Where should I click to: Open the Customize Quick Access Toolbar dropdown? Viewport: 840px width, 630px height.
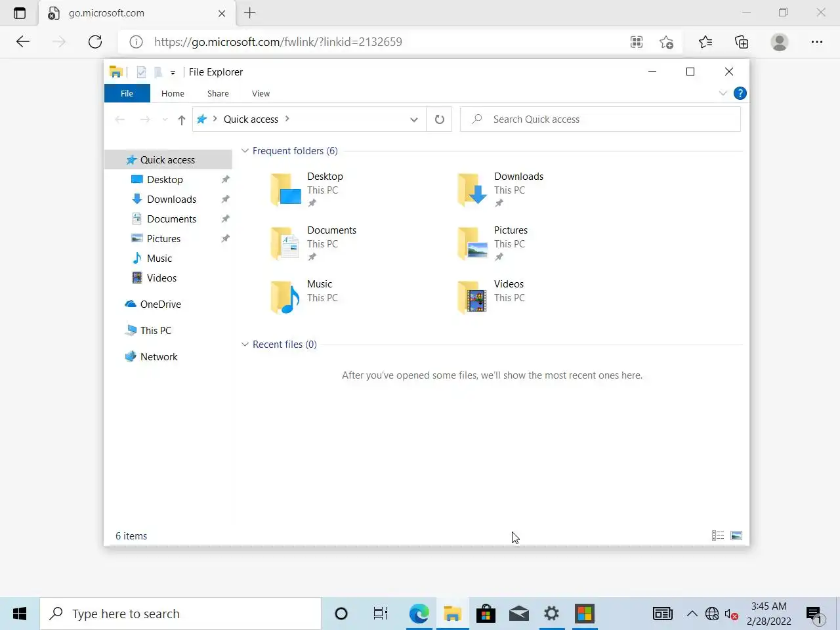173,73
